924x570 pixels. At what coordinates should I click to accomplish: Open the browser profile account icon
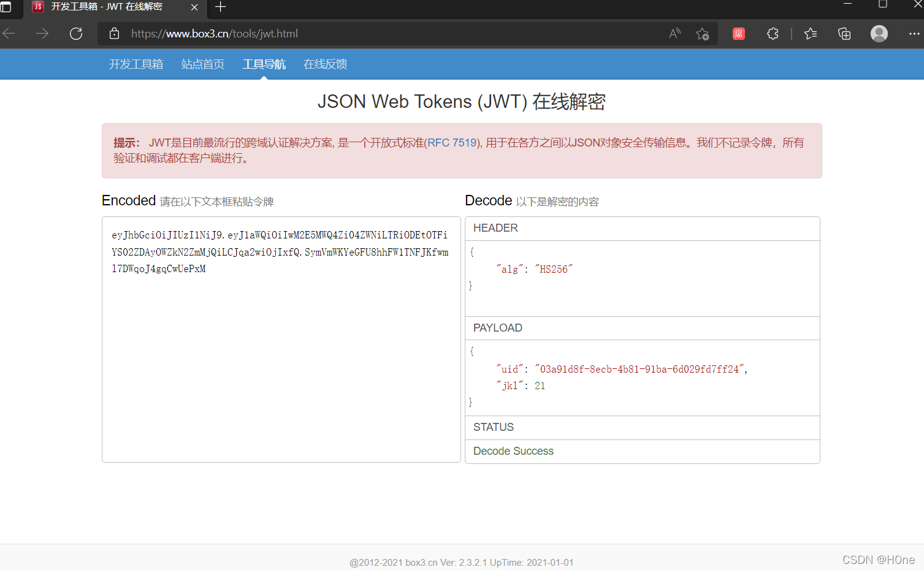tap(879, 34)
